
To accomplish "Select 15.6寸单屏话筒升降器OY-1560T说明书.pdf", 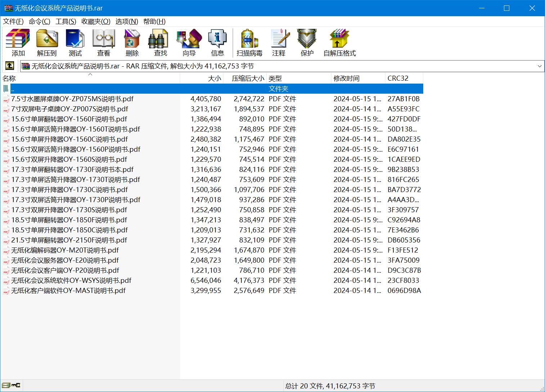I will tap(212, 129).
